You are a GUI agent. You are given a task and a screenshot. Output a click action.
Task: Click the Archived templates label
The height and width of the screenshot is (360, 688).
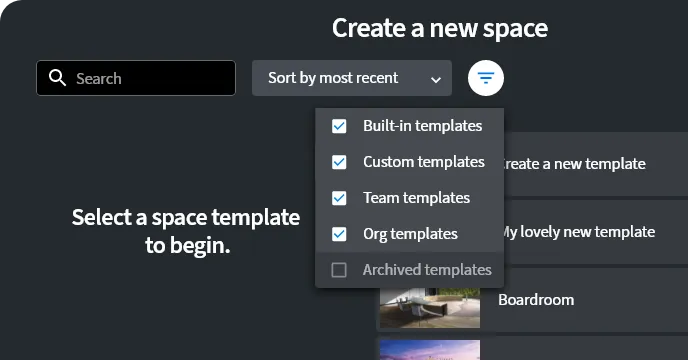pyautogui.click(x=427, y=270)
